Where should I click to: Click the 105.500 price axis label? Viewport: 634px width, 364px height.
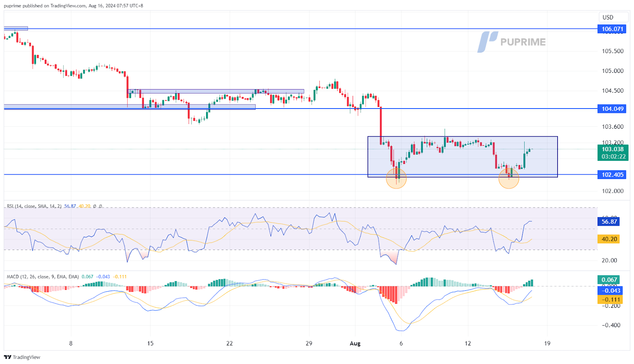click(x=613, y=51)
